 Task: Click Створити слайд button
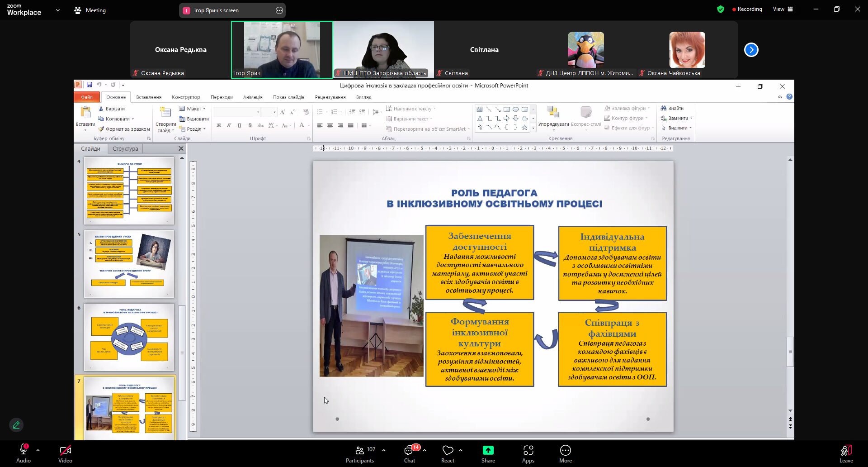(x=165, y=120)
